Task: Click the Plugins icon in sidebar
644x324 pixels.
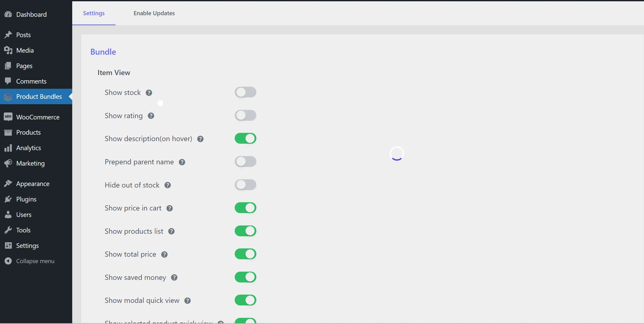Action: tap(8, 199)
